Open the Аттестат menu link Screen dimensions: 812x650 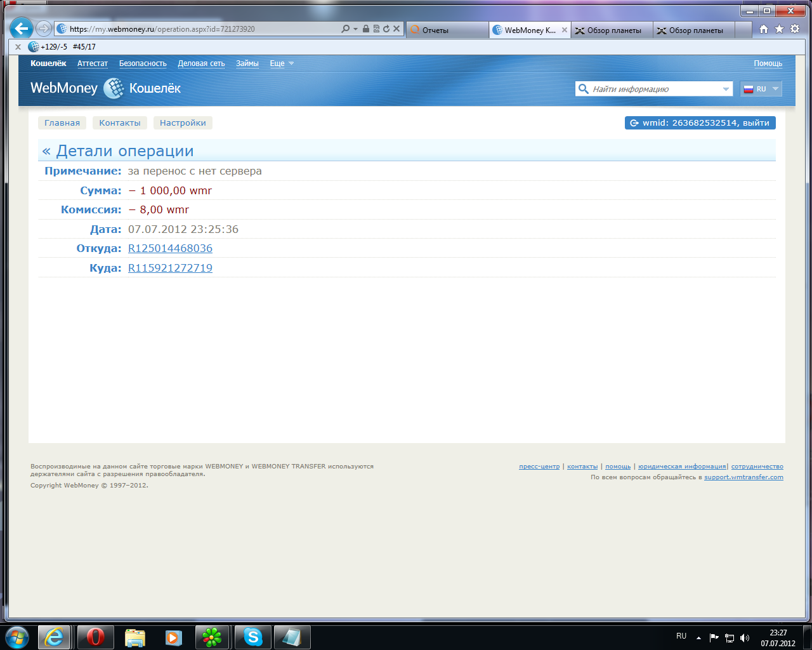[93, 63]
